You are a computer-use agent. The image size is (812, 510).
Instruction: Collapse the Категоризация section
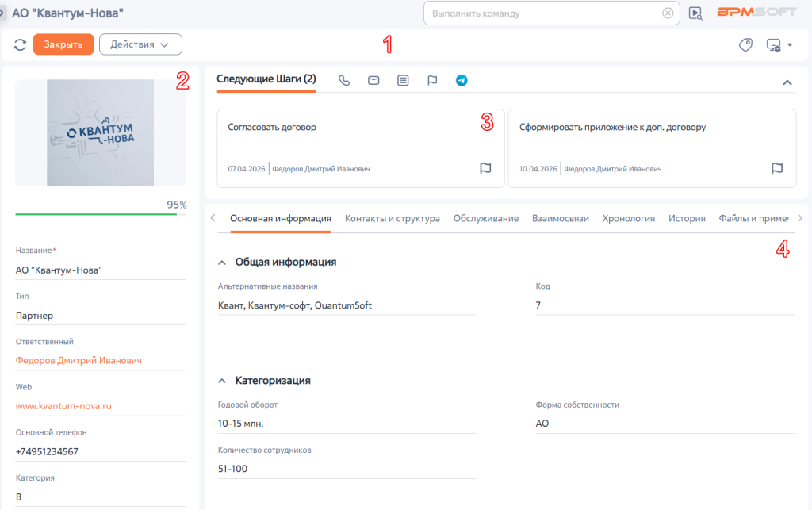222,381
